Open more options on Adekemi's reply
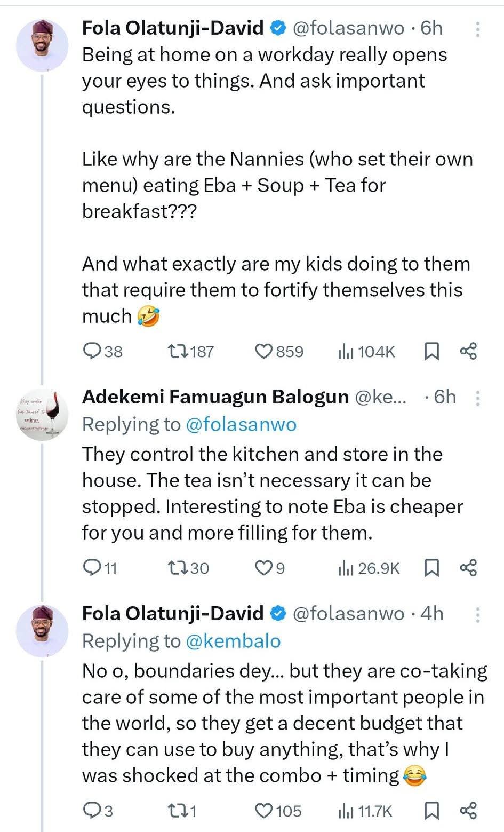The width and height of the screenshot is (504, 832). 477,398
